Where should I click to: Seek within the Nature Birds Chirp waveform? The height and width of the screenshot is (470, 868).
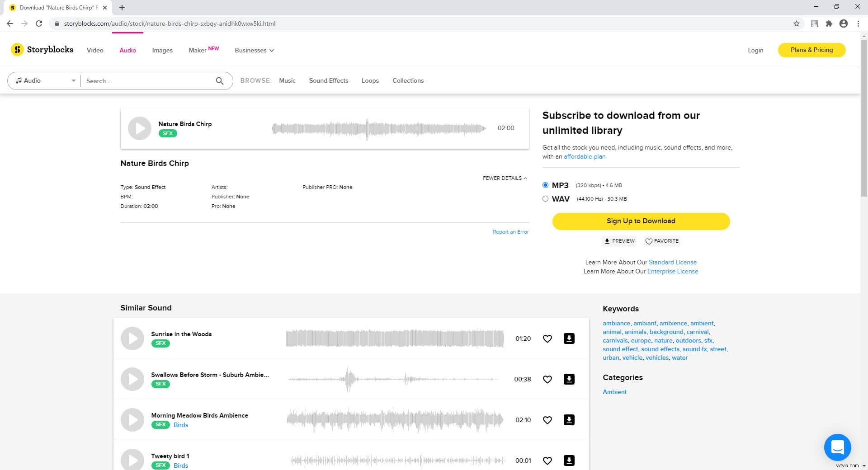378,128
